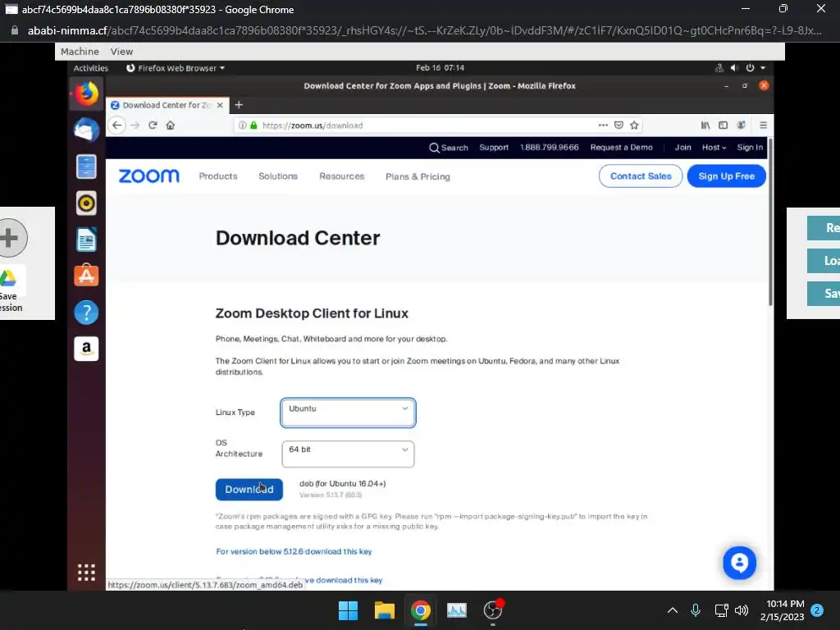840x630 pixels.
Task: Click the microphone icon in system tray
Action: (696, 610)
